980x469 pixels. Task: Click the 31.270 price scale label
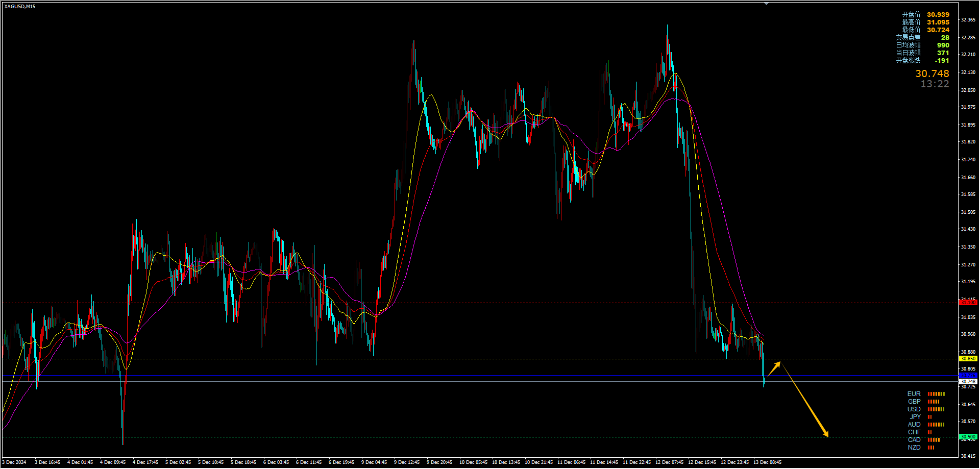coord(968,265)
